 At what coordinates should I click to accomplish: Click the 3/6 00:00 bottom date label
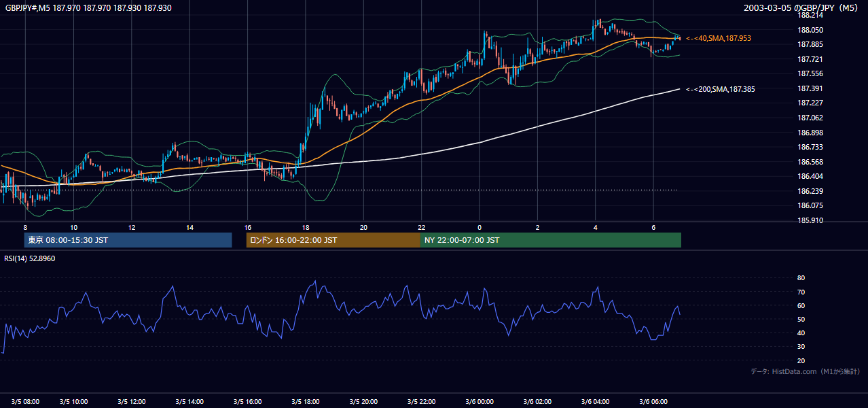click(480, 402)
